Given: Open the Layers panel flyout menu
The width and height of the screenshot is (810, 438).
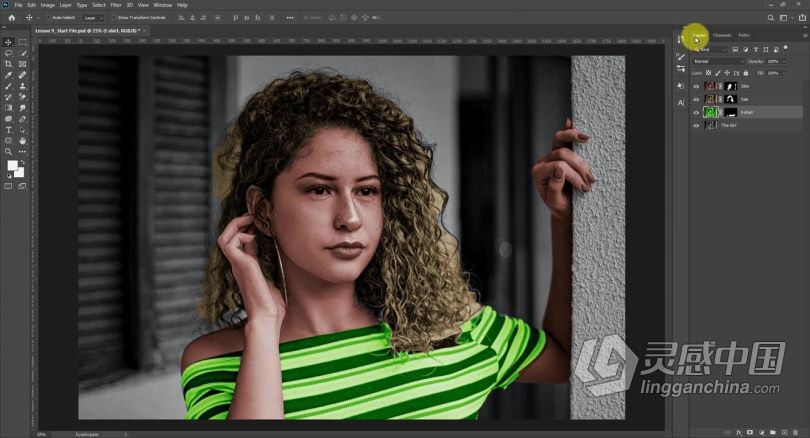Looking at the screenshot, I should (805, 36).
